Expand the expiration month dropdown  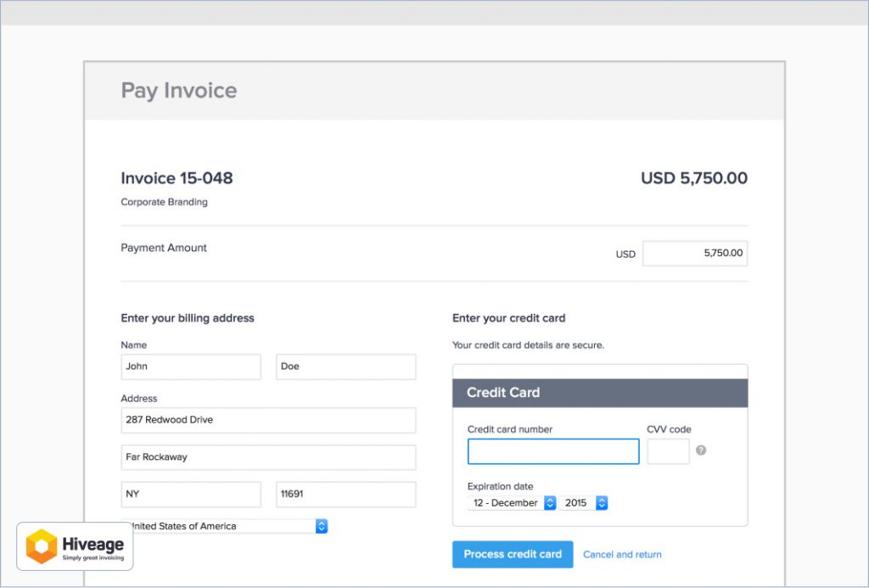pyautogui.click(x=512, y=503)
